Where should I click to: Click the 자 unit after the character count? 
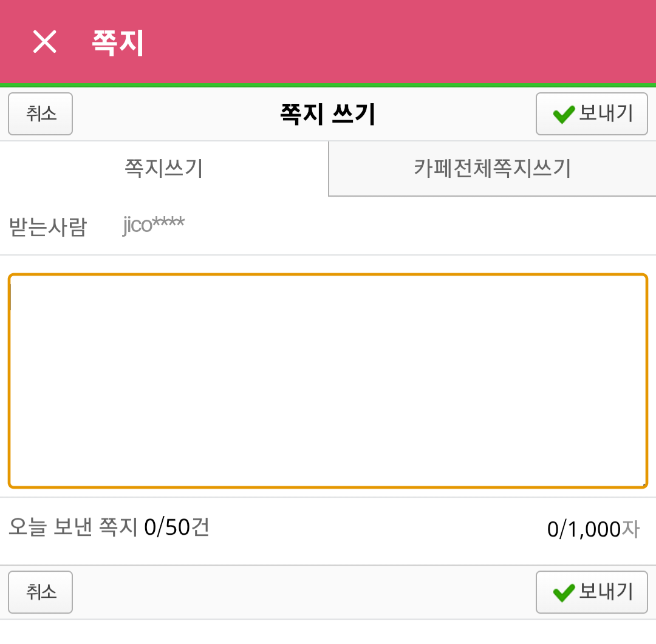click(630, 529)
